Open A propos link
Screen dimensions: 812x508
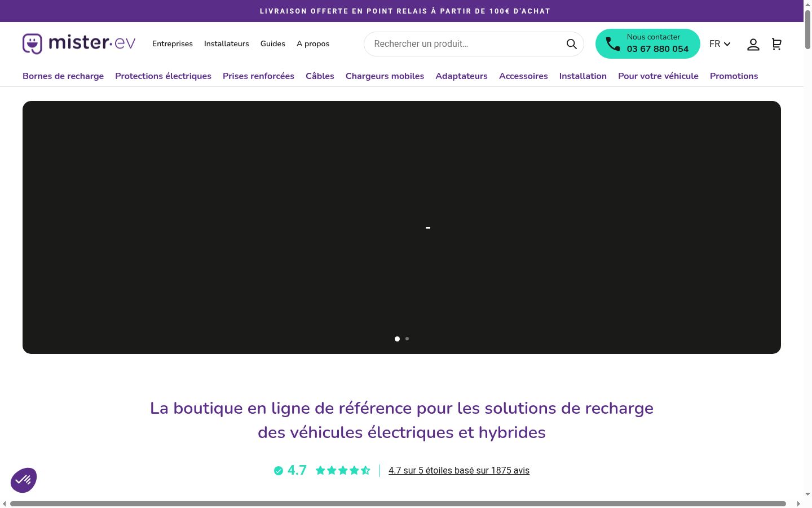coord(313,44)
